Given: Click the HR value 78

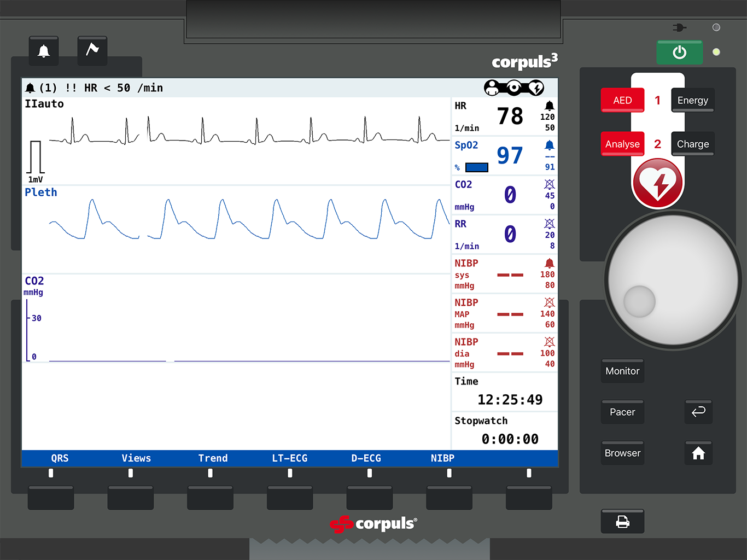Looking at the screenshot, I should pos(510,116).
